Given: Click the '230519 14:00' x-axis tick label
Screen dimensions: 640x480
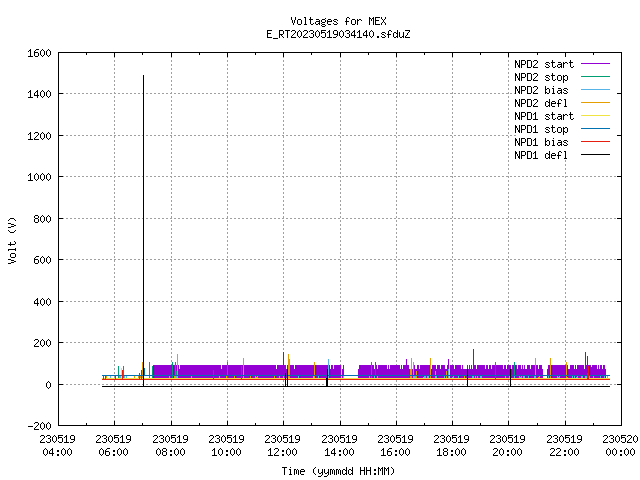Looking at the screenshot, I should pyautogui.click(x=340, y=445).
